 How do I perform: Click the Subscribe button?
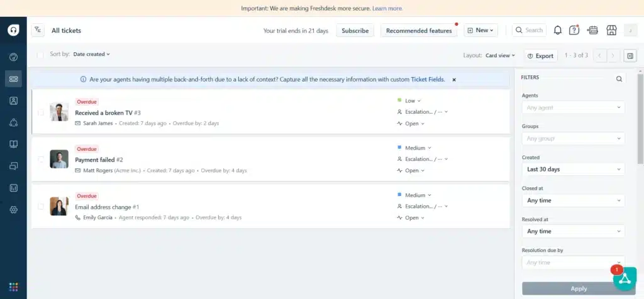tap(355, 30)
